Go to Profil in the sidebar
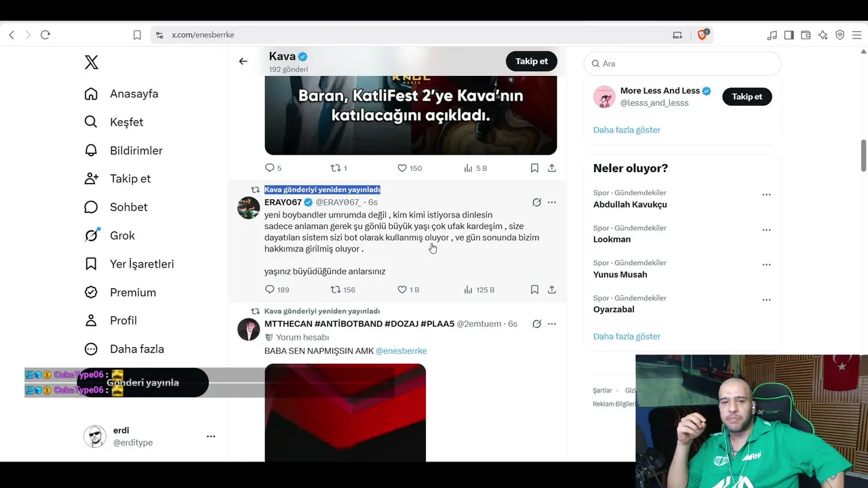This screenshot has height=488, width=868. [x=111, y=321]
